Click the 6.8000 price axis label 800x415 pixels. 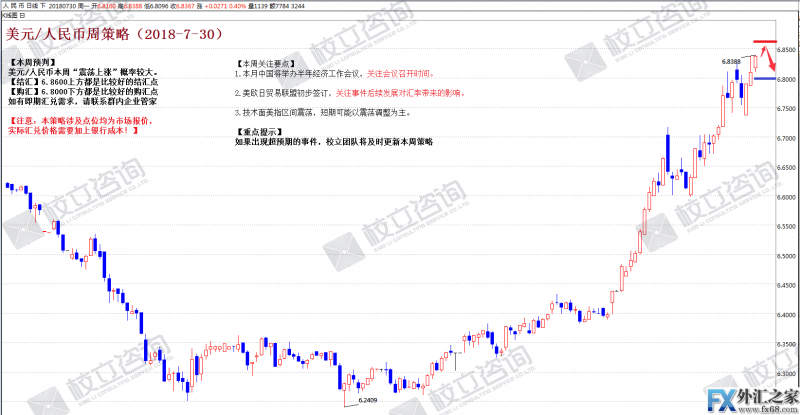(x=786, y=79)
